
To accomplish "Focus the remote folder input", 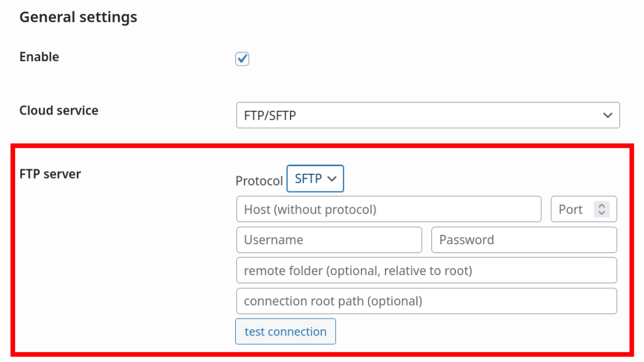I will 426,271.
